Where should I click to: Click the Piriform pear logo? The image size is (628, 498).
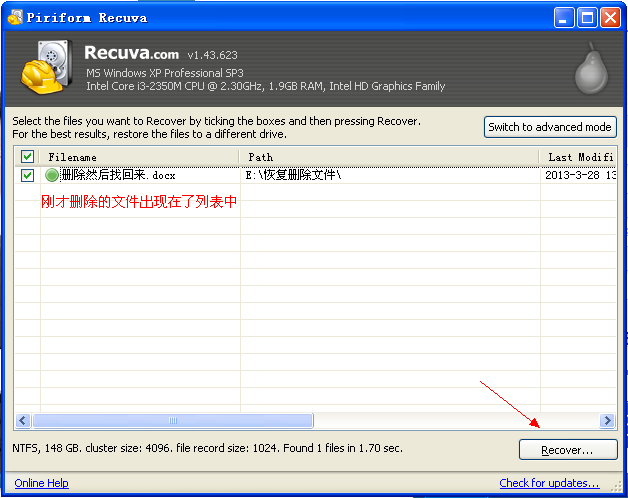click(x=591, y=68)
